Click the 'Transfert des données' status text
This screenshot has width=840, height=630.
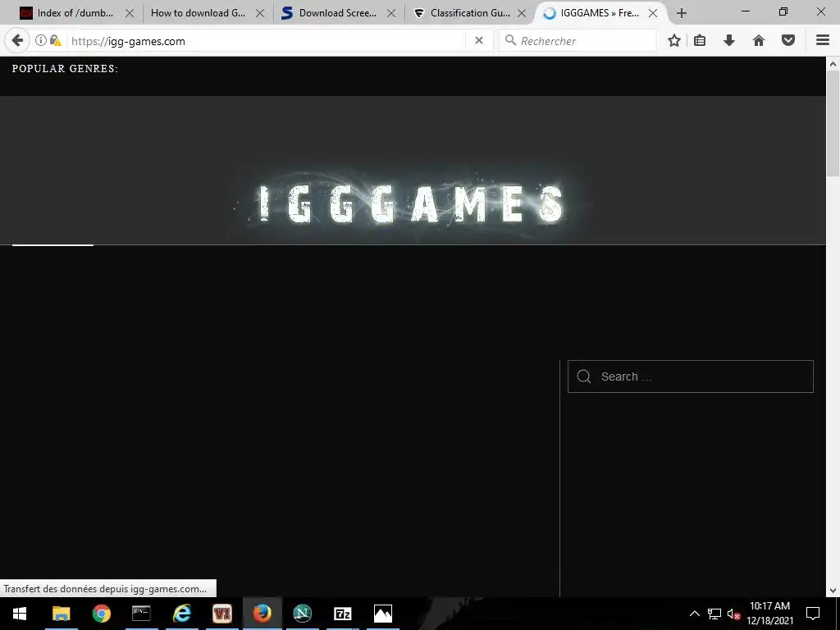click(x=105, y=589)
